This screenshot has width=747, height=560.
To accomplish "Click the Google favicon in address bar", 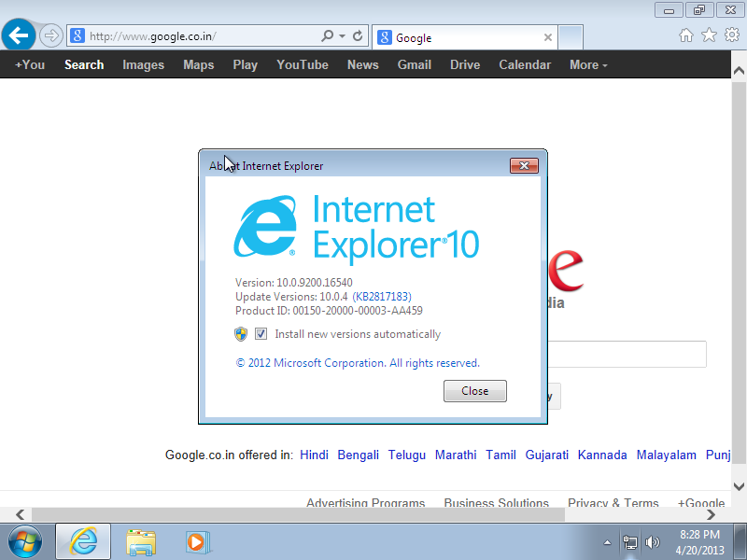I will 78,35.
